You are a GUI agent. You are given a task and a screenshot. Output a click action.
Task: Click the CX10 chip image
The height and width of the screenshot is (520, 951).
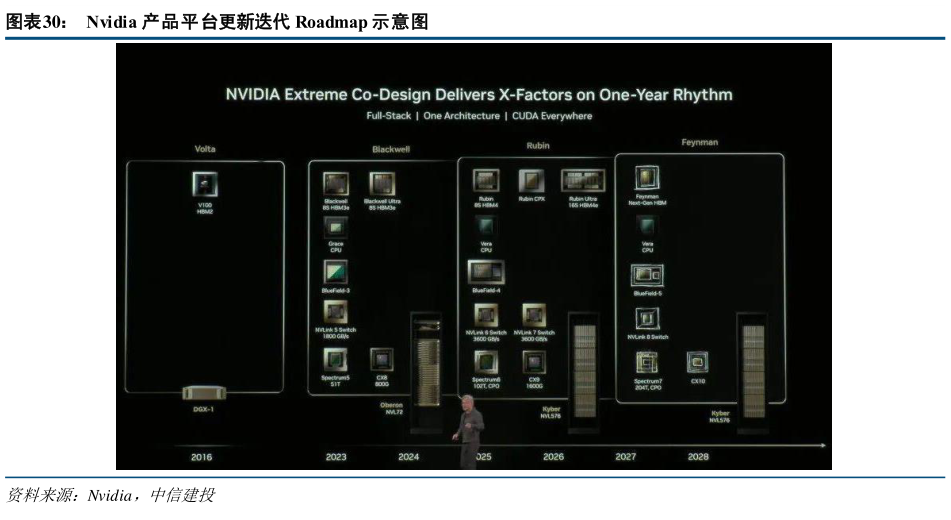697,363
